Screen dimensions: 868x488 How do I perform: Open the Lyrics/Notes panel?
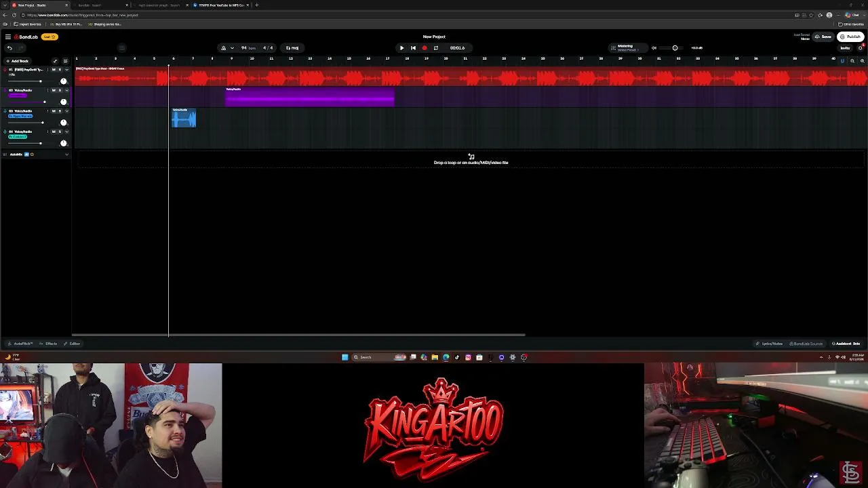coord(769,344)
